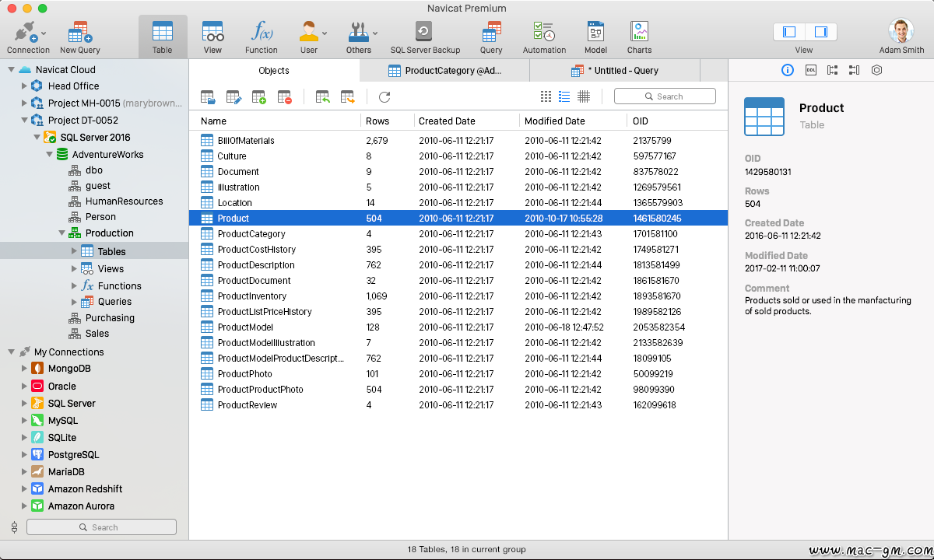Click the Open Table icon
This screenshot has width=934, height=560.
coord(208,97)
